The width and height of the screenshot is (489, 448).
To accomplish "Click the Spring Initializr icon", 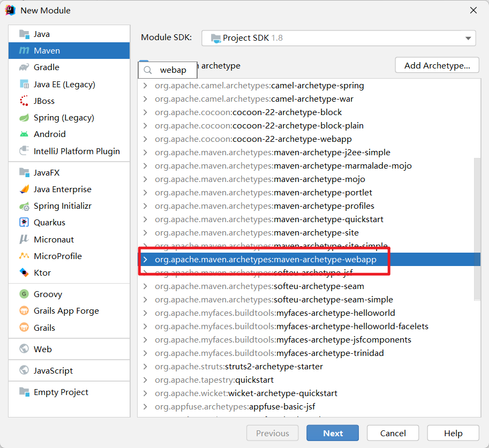I will (x=24, y=206).
